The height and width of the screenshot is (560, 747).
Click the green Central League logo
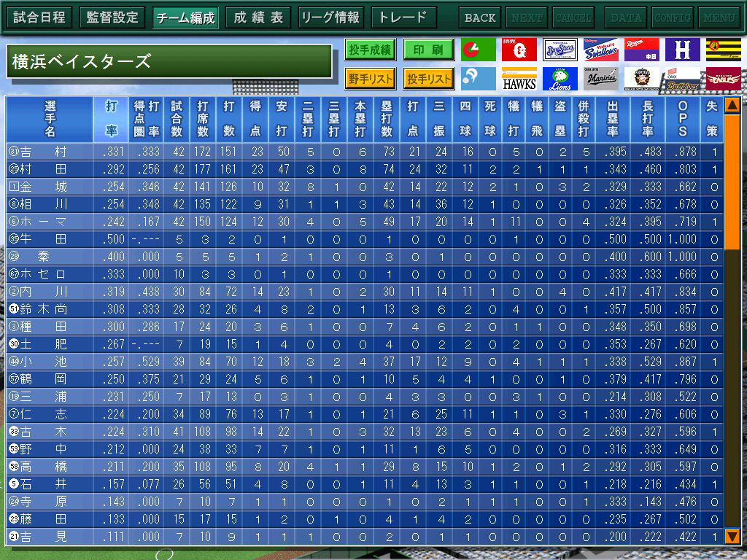point(478,50)
